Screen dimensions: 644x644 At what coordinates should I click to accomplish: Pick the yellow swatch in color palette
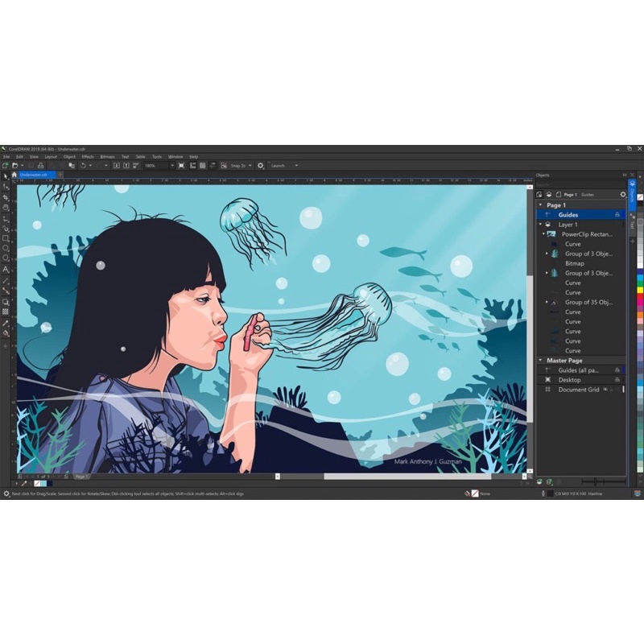tap(640, 290)
